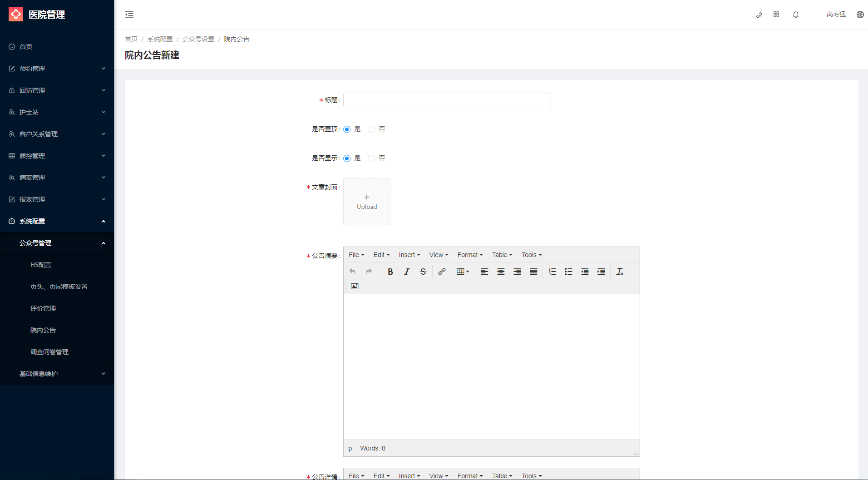Open the Edit menu in the summary editor
The width and height of the screenshot is (868, 480).
click(381, 255)
